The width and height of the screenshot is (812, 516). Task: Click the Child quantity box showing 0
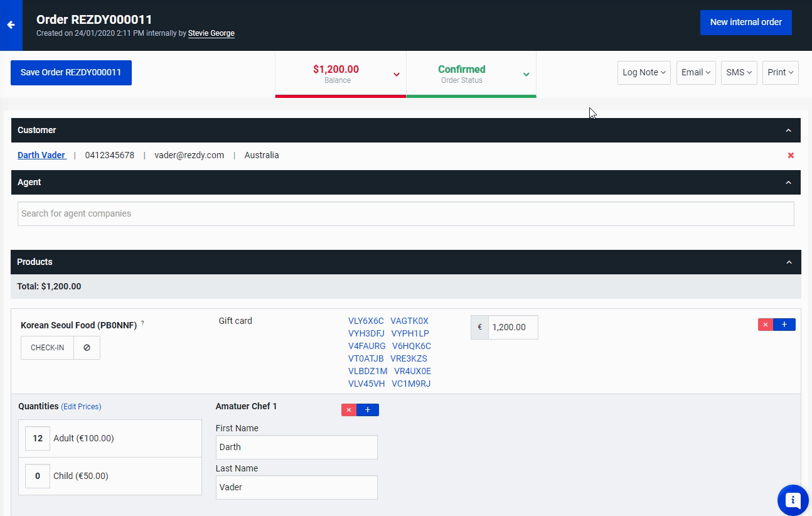(x=38, y=476)
